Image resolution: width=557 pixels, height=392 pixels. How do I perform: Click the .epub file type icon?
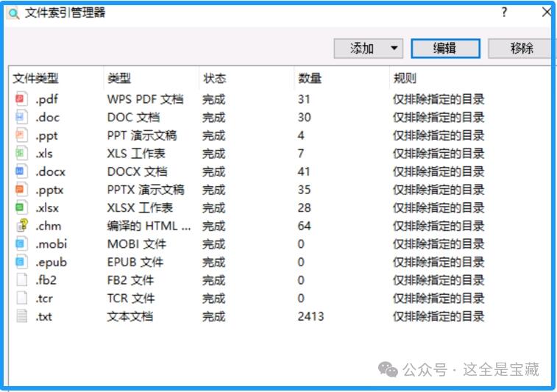click(21, 262)
